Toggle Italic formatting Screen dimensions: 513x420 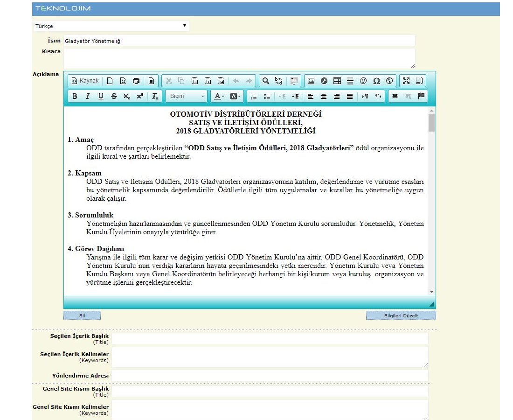pyautogui.click(x=88, y=96)
